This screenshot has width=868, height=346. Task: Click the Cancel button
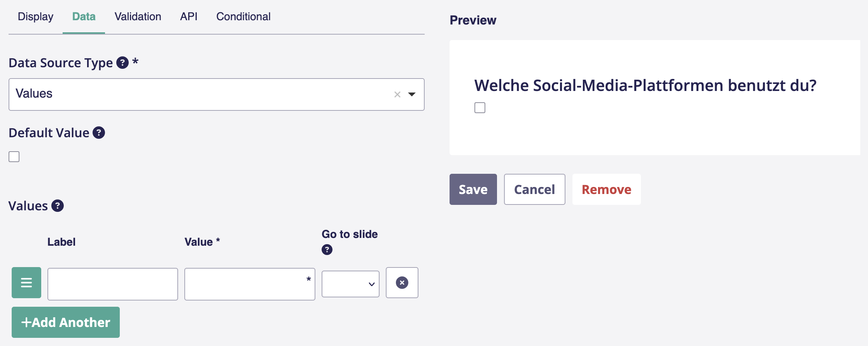click(x=534, y=189)
